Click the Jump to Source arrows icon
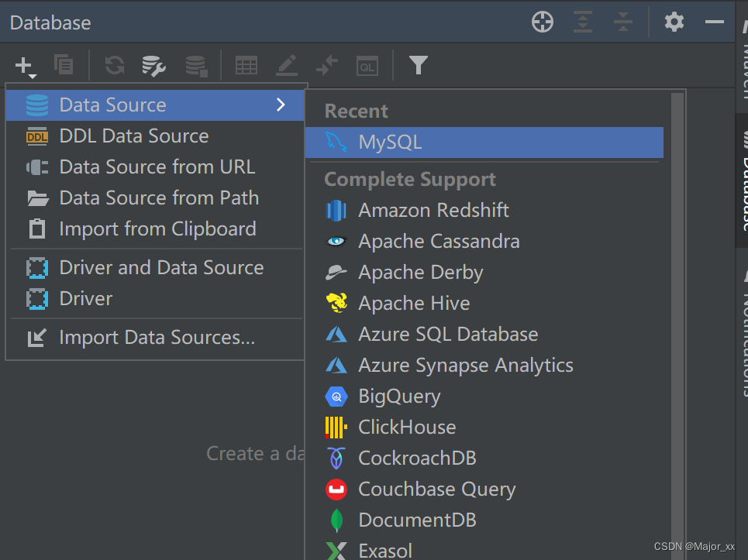Screen dimensions: 748x560 tap(327, 66)
